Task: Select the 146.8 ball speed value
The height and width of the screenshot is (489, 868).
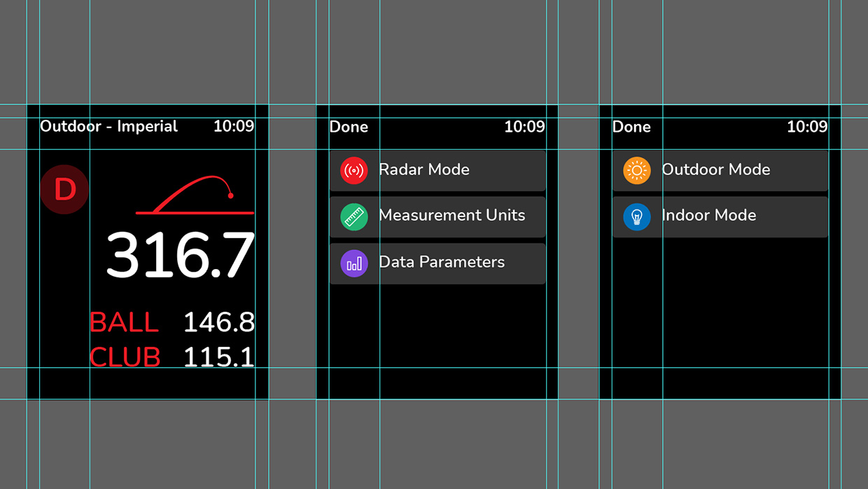Action: pos(218,323)
